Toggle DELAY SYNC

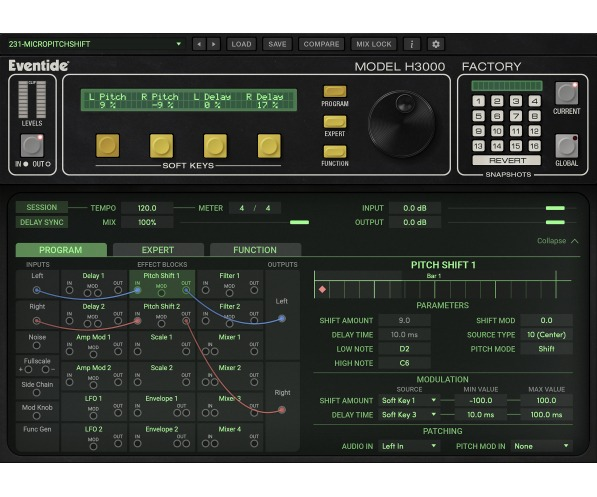(x=42, y=222)
